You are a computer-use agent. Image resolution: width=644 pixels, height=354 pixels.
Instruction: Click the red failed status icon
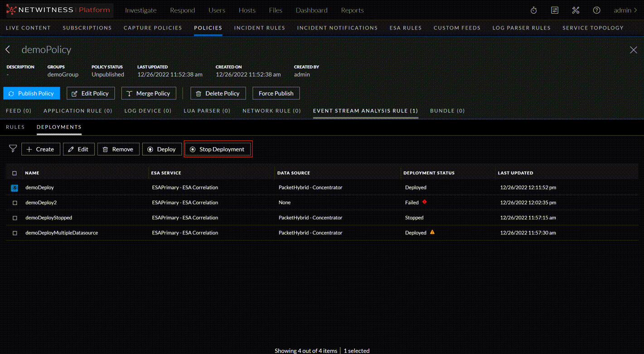(x=425, y=202)
